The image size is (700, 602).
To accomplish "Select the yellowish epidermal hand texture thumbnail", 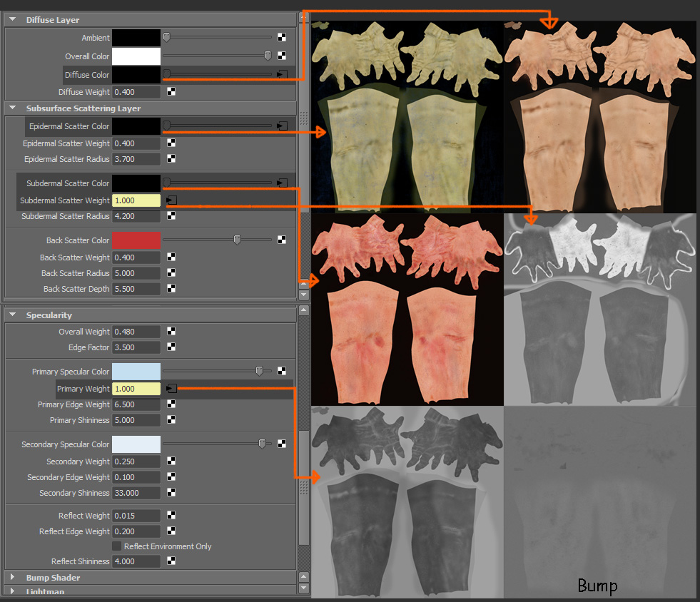I will (x=407, y=117).
